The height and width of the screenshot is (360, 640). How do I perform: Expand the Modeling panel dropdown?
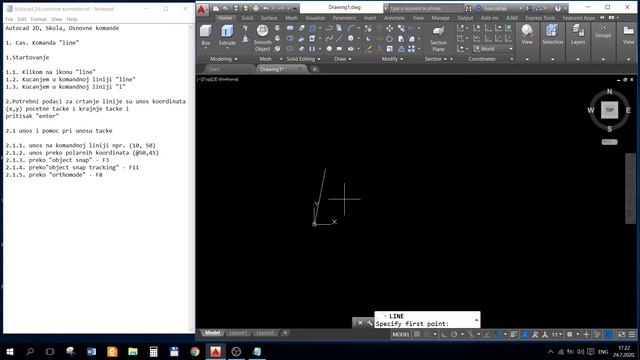tap(236, 59)
